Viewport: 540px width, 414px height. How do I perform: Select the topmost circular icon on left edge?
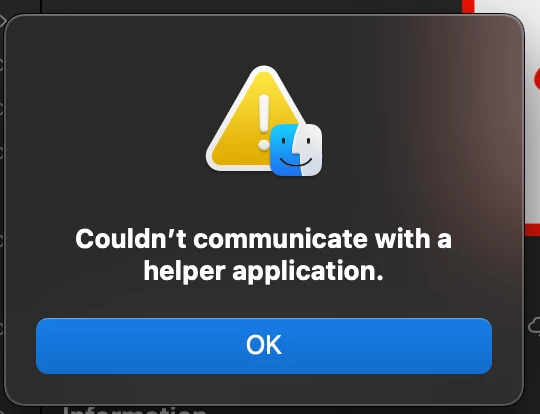[x=1, y=65]
